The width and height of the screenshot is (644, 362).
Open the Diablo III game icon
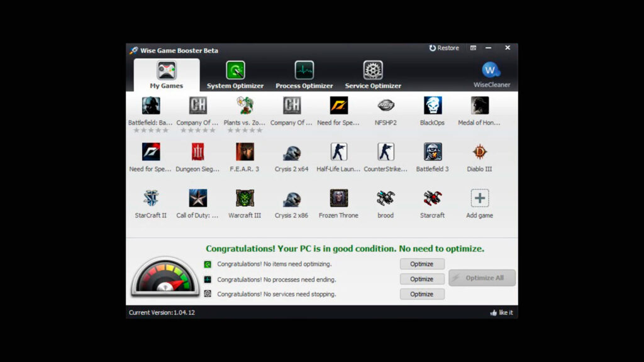click(479, 152)
